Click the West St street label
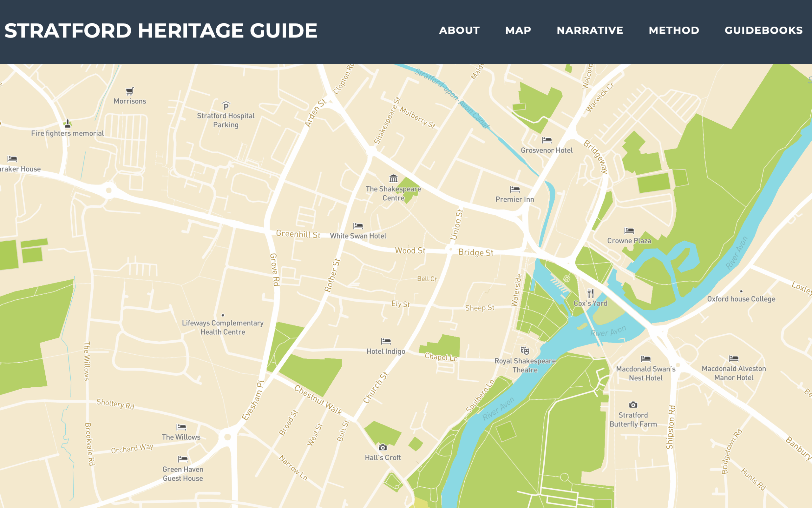812x508 pixels. pos(315,435)
